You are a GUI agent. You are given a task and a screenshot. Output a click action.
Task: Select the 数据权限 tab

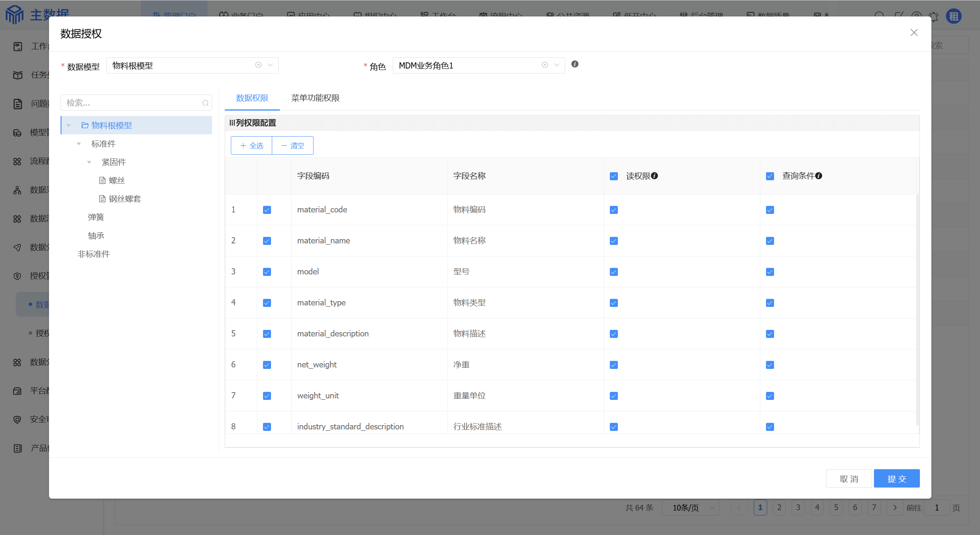point(252,98)
